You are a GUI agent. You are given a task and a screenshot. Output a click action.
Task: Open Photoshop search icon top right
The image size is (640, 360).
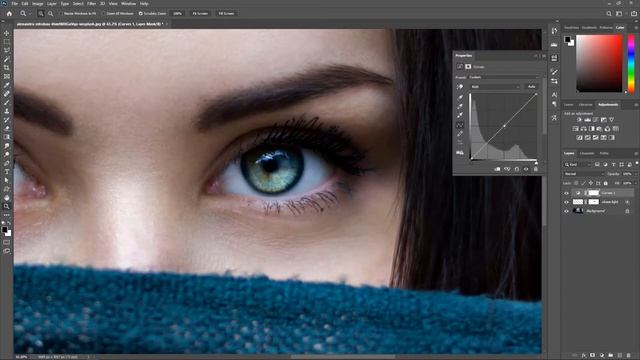pyautogui.click(x=609, y=13)
